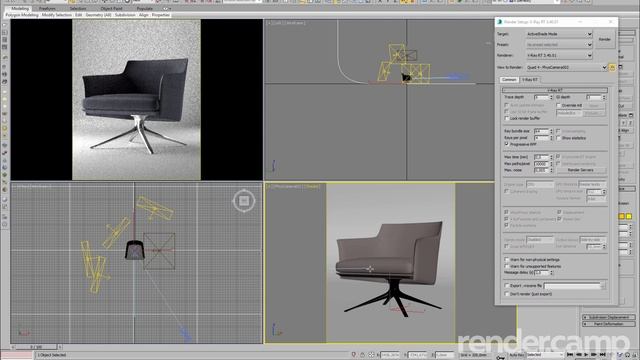Enable the Override Mtl checkbox
The image size is (640, 360).
click(x=559, y=105)
